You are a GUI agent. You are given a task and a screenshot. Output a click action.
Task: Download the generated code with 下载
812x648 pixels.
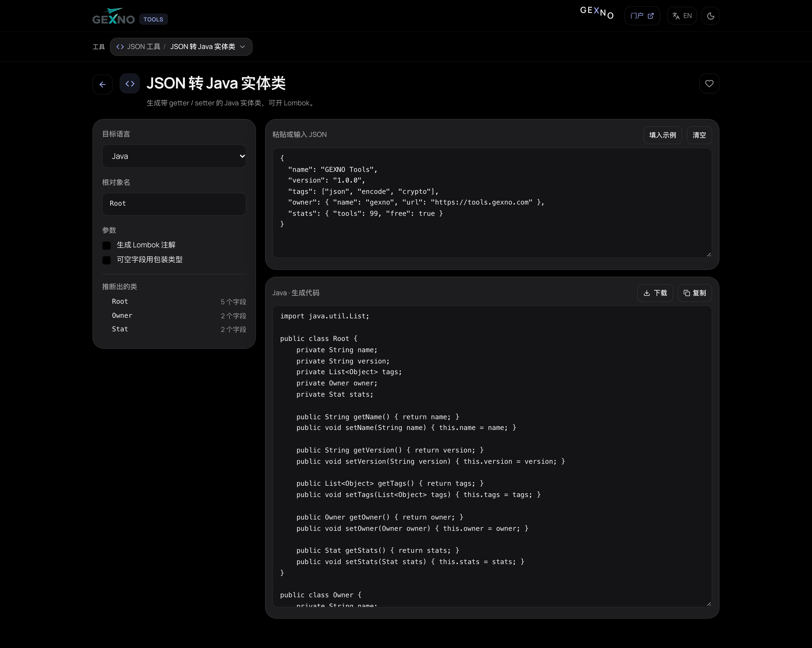pyautogui.click(x=655, y=293)
